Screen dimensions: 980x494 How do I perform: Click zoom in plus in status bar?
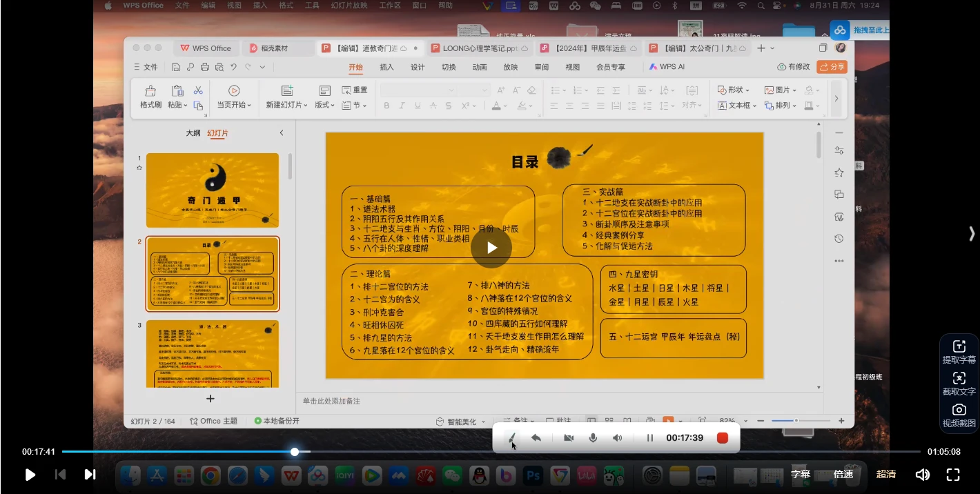841,421
